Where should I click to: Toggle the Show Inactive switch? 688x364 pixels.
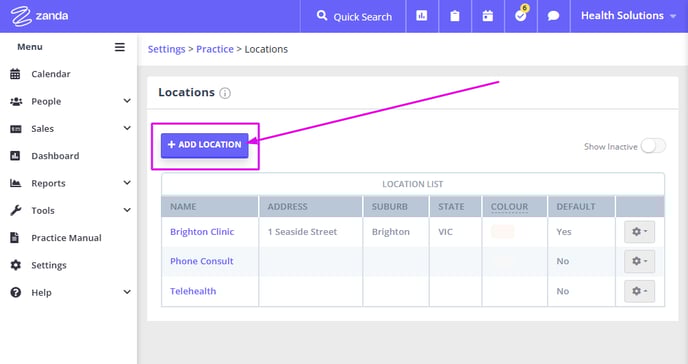[x=653, y=146]
